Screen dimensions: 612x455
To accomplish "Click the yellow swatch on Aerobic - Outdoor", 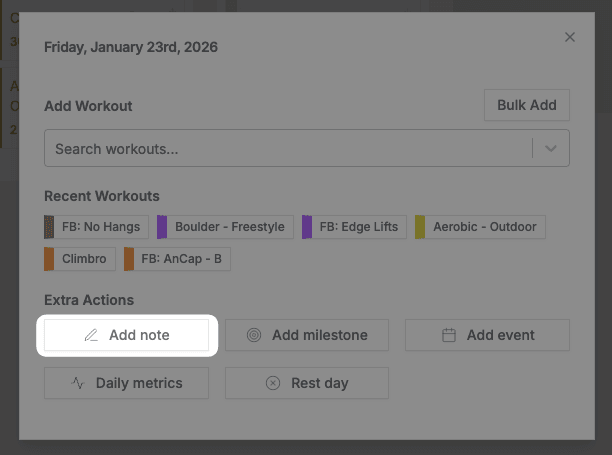I will (x=420, y=227).
